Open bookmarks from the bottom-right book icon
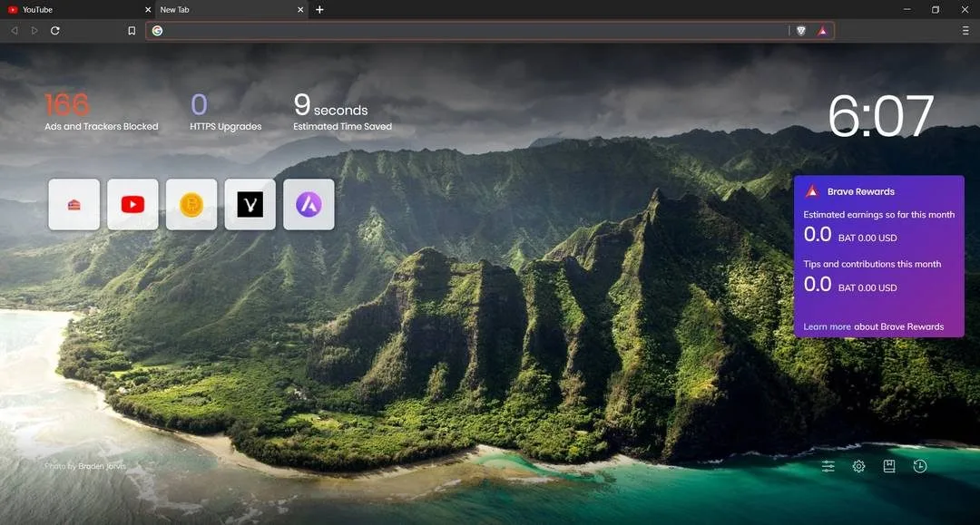This screenshot has width=980, height=525. pos(889,466)
